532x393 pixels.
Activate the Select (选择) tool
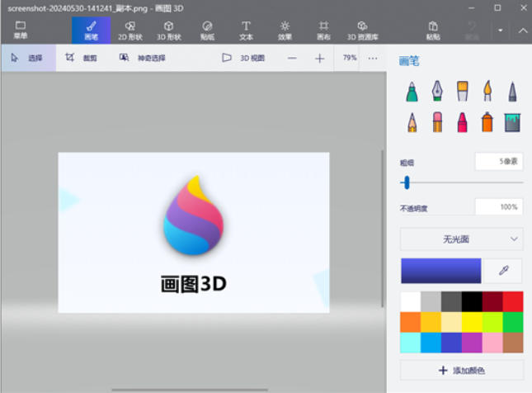29,58
